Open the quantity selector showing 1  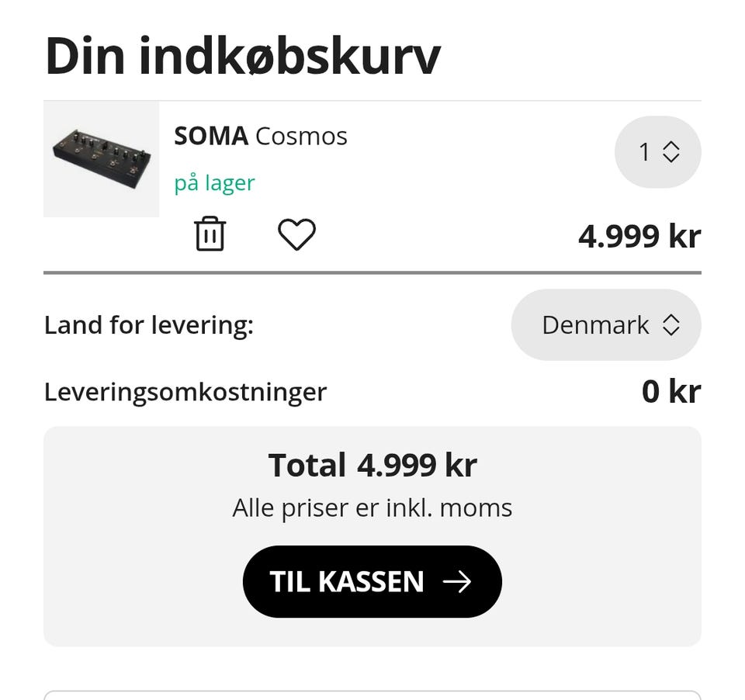(x=657, y=152)
